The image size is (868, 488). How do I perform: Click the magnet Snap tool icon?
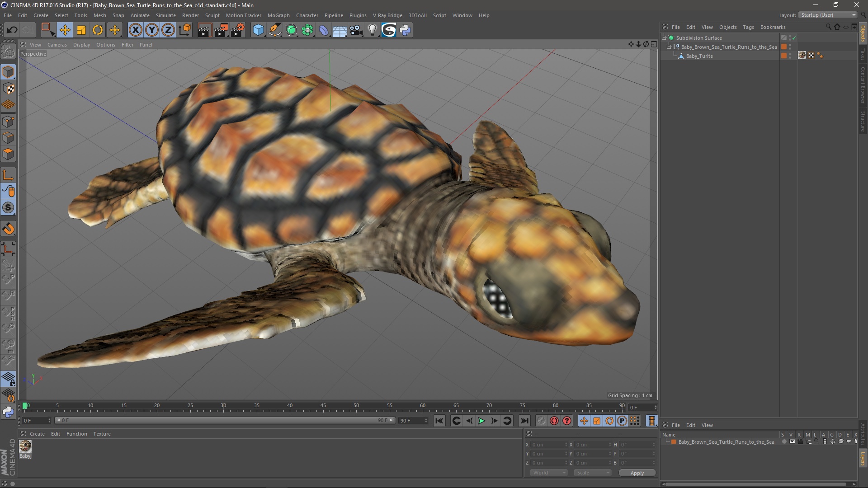click(x=8, y=229)
